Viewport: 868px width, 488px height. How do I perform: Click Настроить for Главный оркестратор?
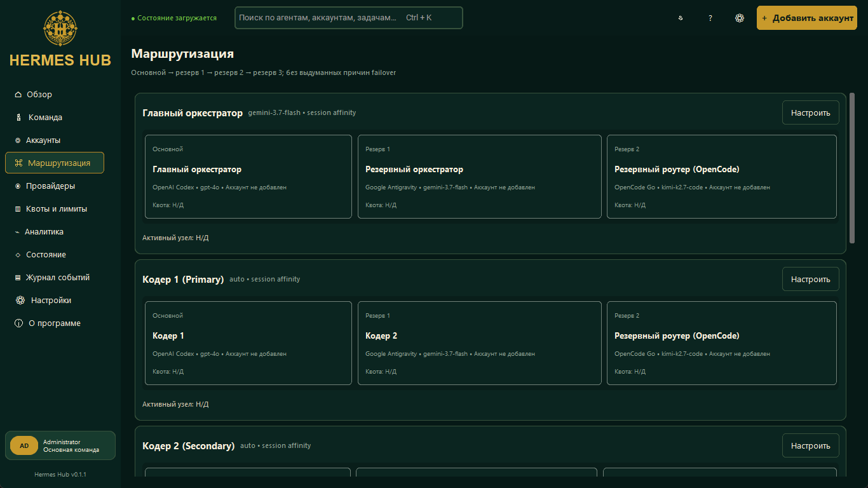[811, 113]
